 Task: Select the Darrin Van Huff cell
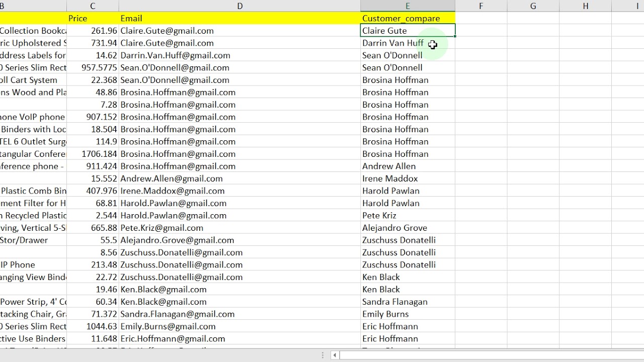408,43
